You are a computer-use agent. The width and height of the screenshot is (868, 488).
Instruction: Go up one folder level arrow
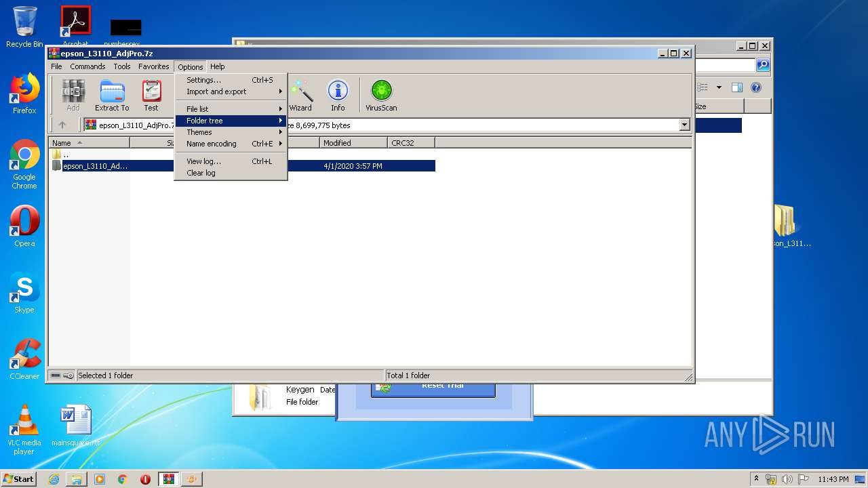coord(62,125)
